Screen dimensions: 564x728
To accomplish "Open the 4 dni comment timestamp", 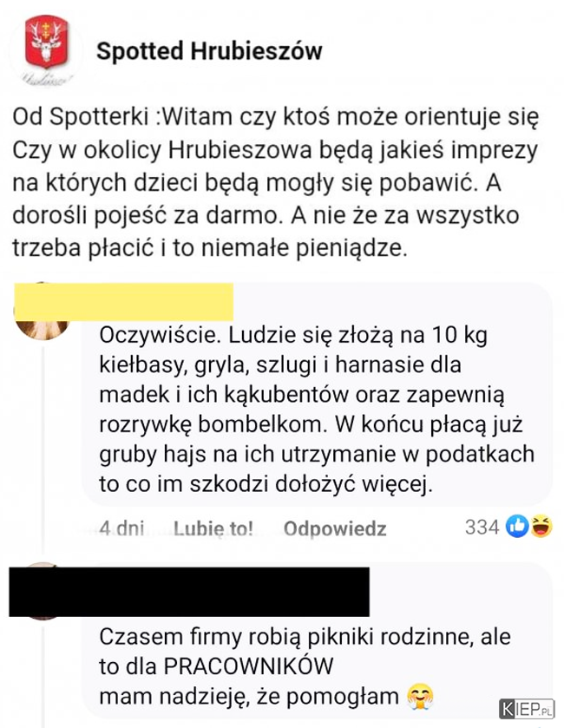I will [121, 528].
